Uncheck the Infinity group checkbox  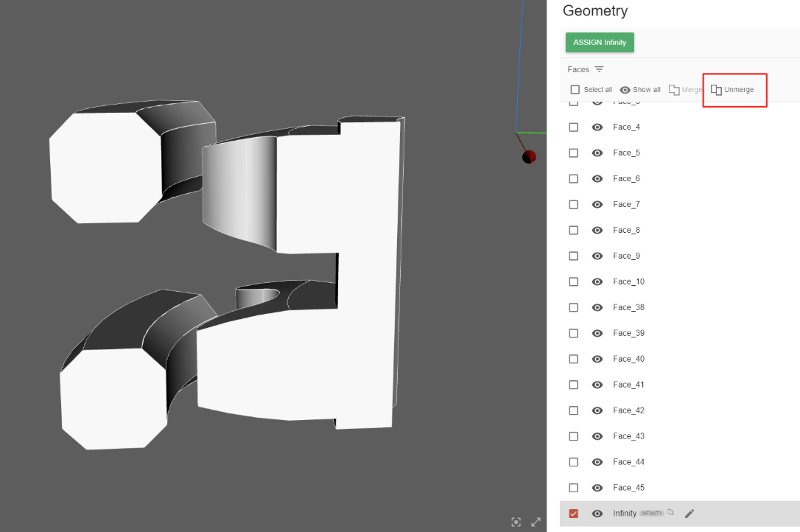click(x=574, y=514)
